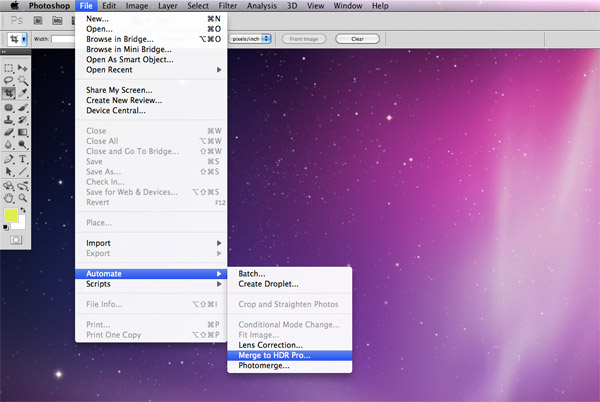Open the Edit menu
Screen dimensions: 600x402
(x=109, y=6)
